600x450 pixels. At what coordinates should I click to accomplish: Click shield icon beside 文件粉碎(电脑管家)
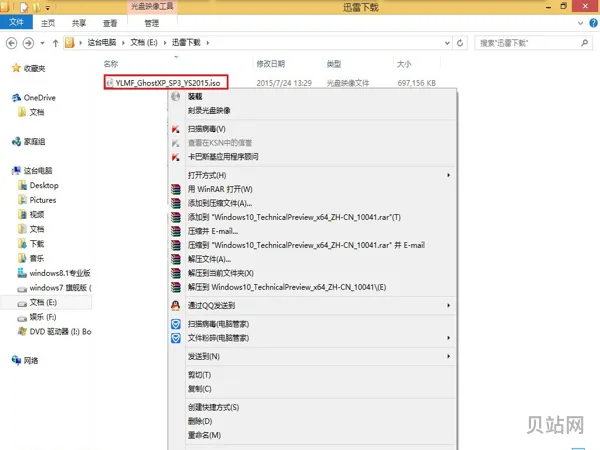pyautogui.click(x=176, y=338)
